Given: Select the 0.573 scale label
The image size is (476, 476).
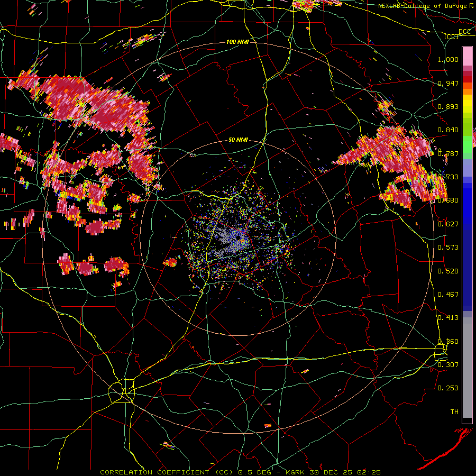Looking at the screenshot, I should [x=448, y=248].
